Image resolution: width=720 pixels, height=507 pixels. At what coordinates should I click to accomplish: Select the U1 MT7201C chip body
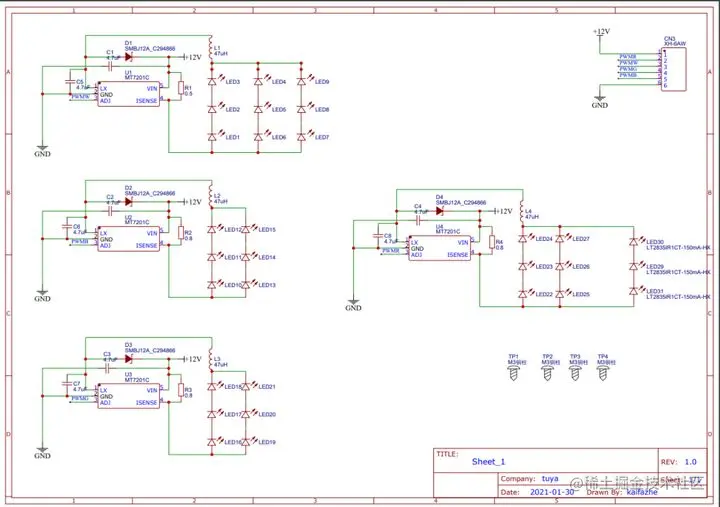coord(129,95)
